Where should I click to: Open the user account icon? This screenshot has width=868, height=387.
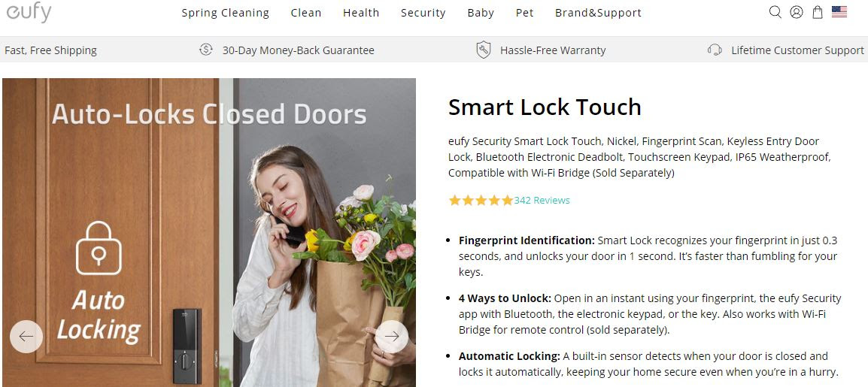[796, 12]
